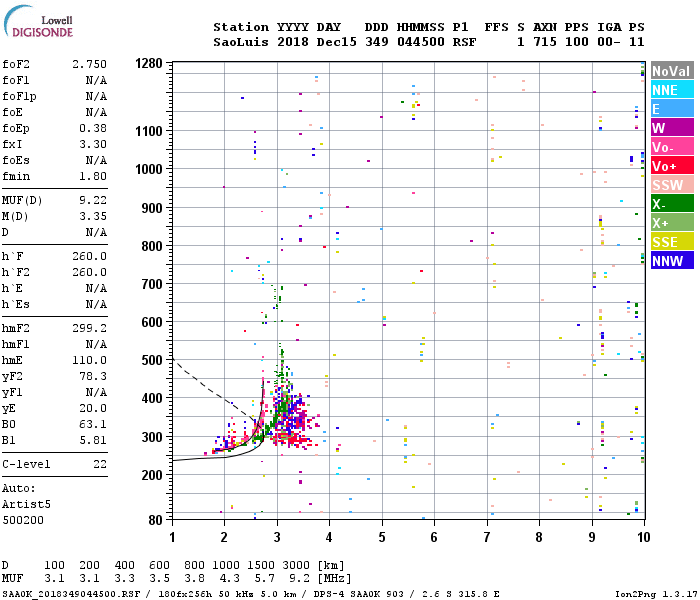
Task: Select the X+ light green legend swatch
Action: click(672, 223)
